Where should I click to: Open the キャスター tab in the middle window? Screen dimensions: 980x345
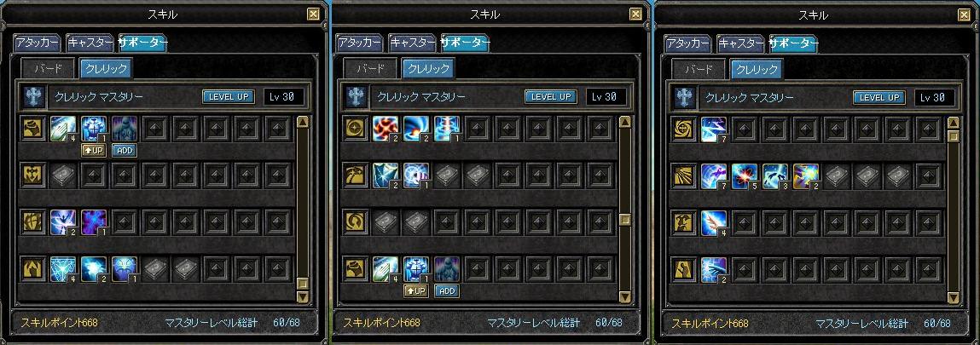412,43
